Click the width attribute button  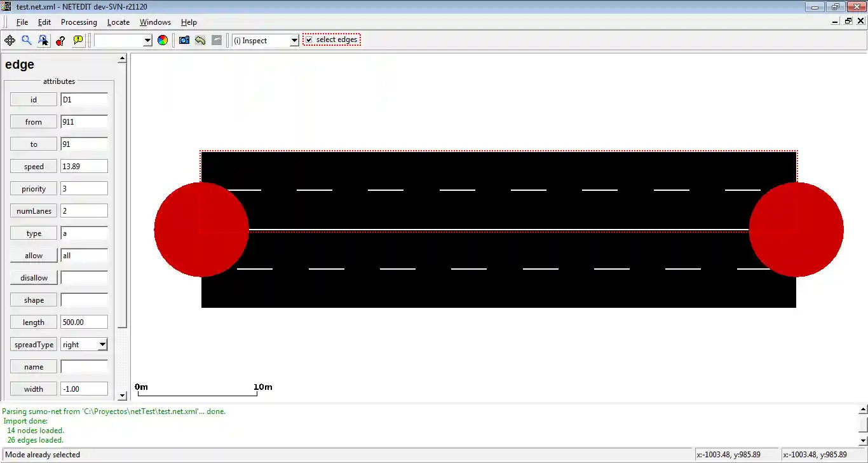(34, 389)
